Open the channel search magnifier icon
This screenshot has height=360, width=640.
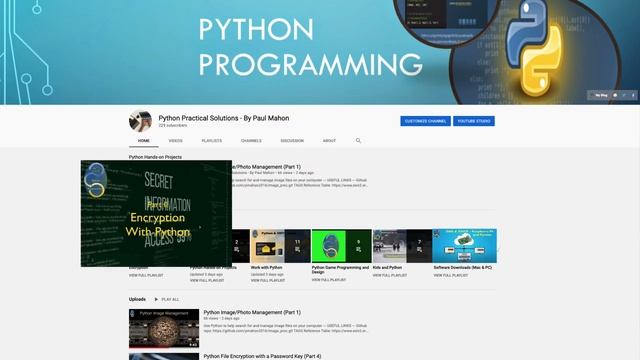[x=358, y=140]
